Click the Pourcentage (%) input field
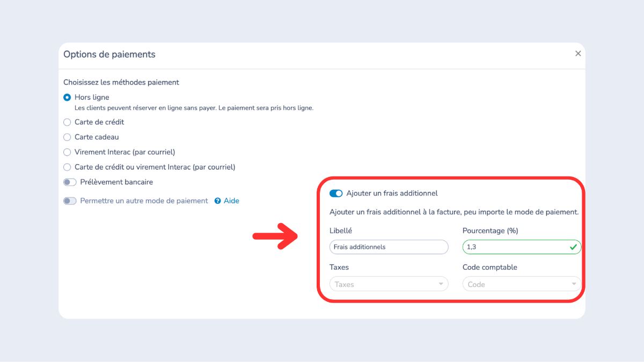 tap(522, 247)
